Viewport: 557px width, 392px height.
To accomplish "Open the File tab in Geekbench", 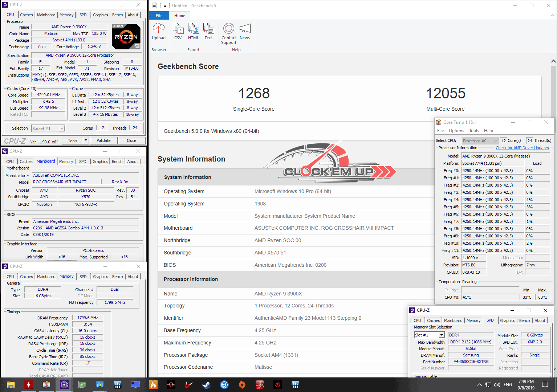I will [x=159, y=16].
